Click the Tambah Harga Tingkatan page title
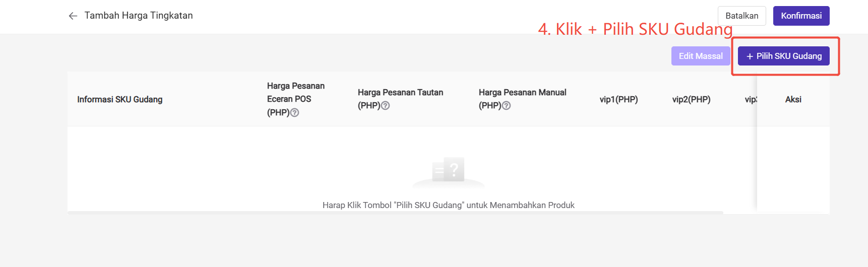Screen dimensions: 868x267 click(139, 16)
